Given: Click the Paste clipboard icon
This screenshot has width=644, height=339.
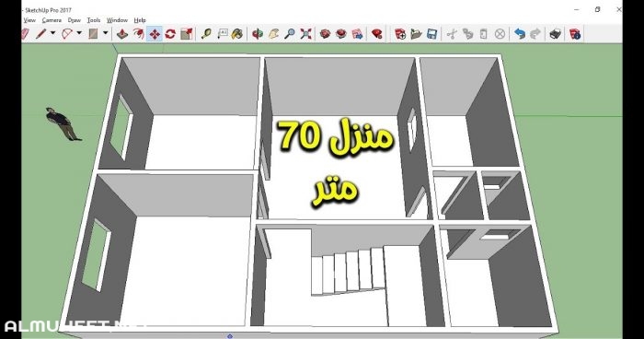Looking at the screenshot, I should coord(483,34).
